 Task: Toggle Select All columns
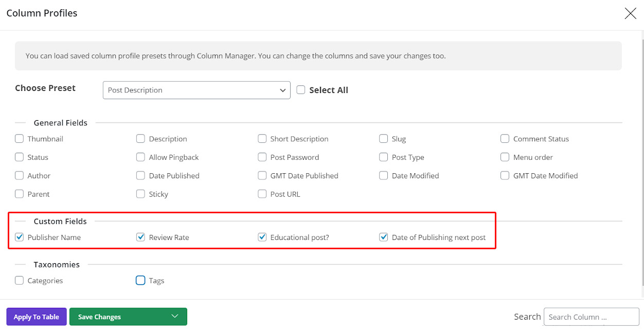coord(300,89)
